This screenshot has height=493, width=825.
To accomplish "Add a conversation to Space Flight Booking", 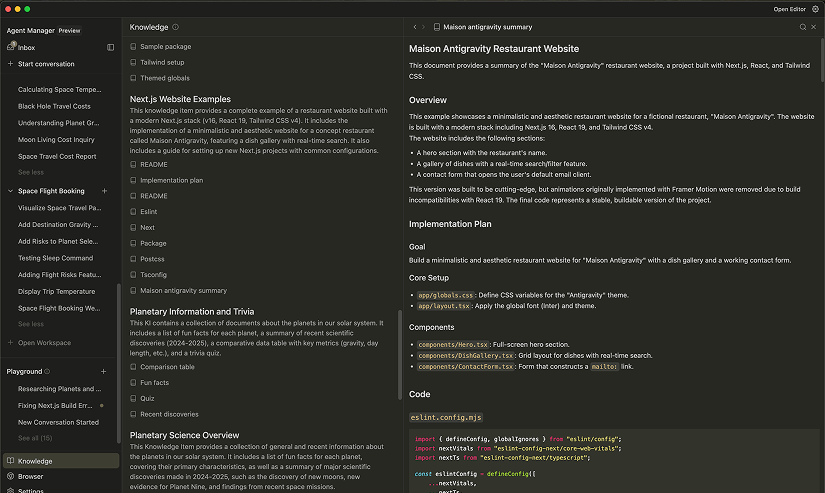I will (x=104, y=191).
